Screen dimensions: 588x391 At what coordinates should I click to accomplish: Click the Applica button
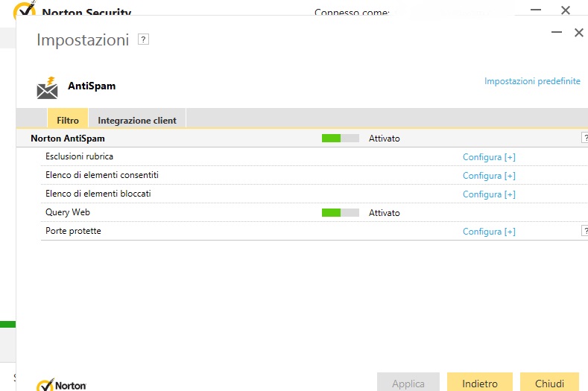(x=408, y=382)
